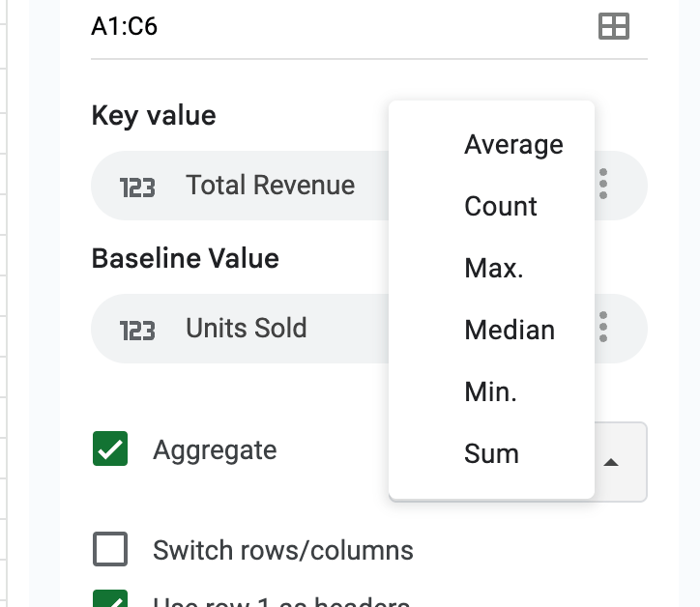This screenshot has width=700, height=607.
Task: Select Sum as the aggregate function
Action: (x=491, y=454)
